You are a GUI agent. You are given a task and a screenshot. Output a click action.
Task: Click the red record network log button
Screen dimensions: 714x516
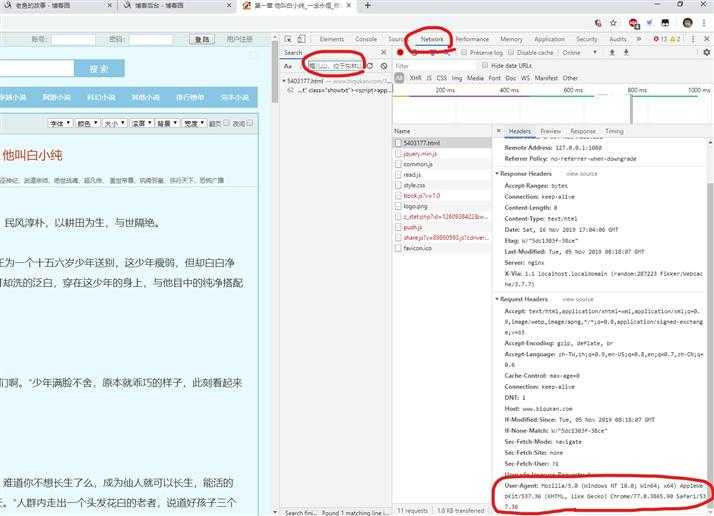point(400,52)
